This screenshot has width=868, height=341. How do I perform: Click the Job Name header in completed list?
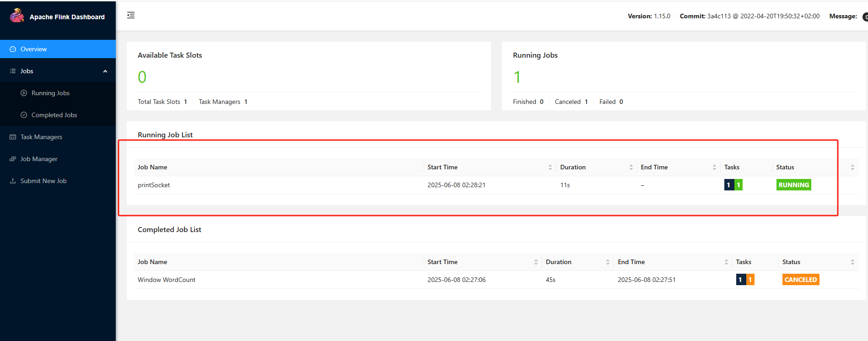point(152,262)
